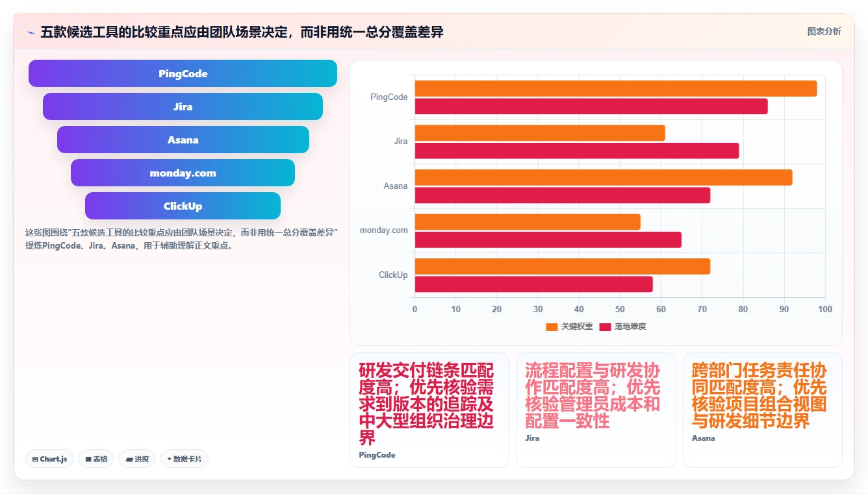Click the main title heading text
The image size is (868, 494).
click(x=242, y=32)
